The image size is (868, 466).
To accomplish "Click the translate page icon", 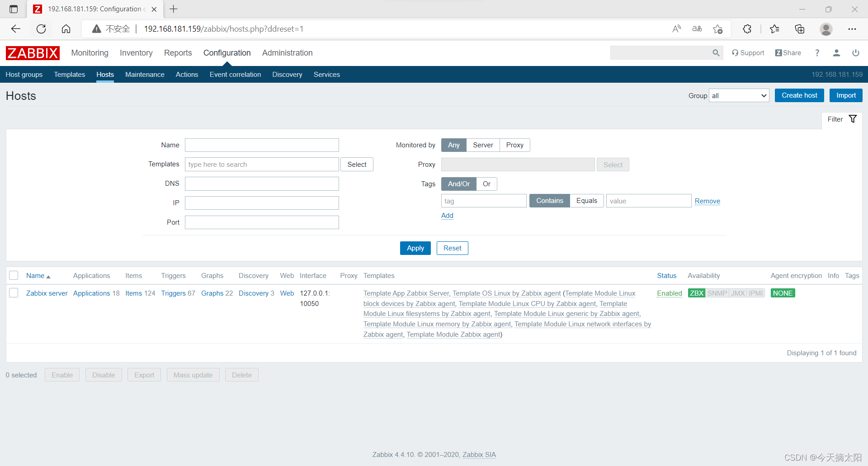I will (x=697, y=29).
